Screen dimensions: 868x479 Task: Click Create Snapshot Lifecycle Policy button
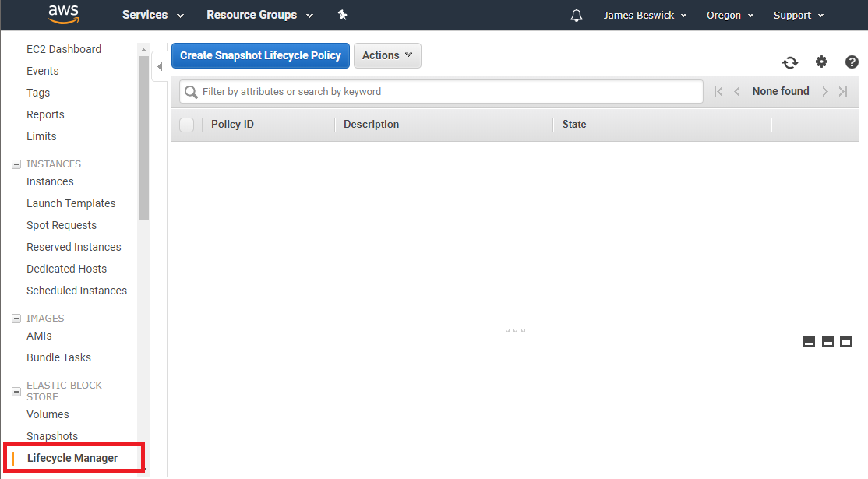coord(260,55)
